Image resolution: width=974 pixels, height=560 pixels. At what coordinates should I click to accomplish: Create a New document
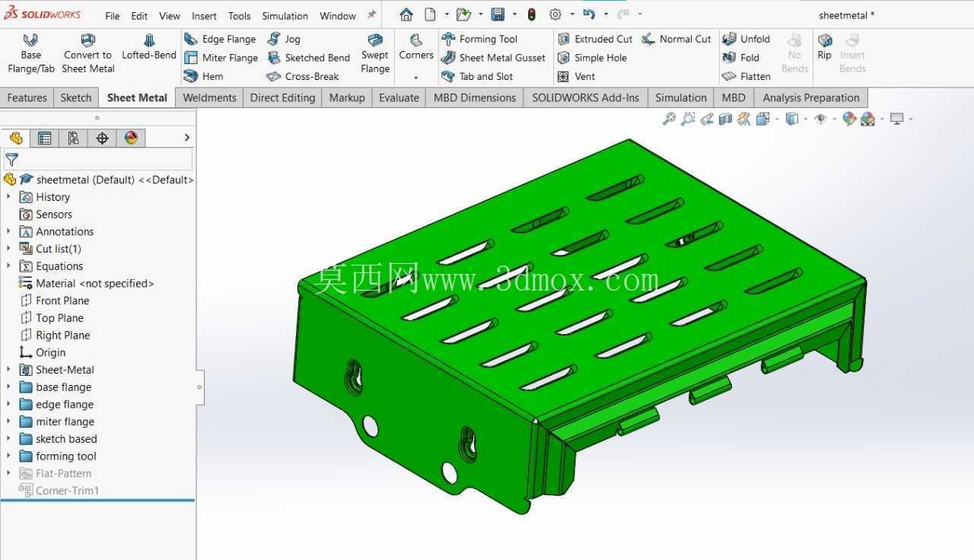point(430,14)
